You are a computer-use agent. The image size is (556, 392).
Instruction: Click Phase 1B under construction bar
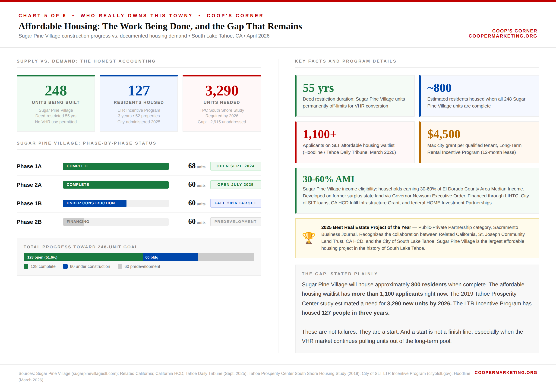point(95,203)
